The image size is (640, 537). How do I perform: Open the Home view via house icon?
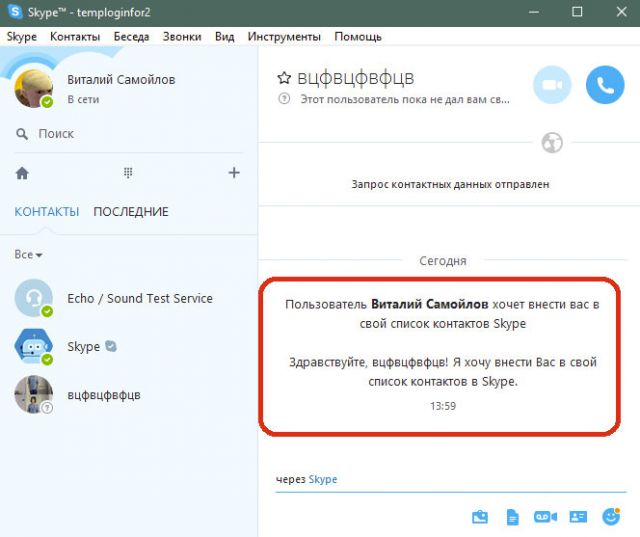[x=22, y=173]
